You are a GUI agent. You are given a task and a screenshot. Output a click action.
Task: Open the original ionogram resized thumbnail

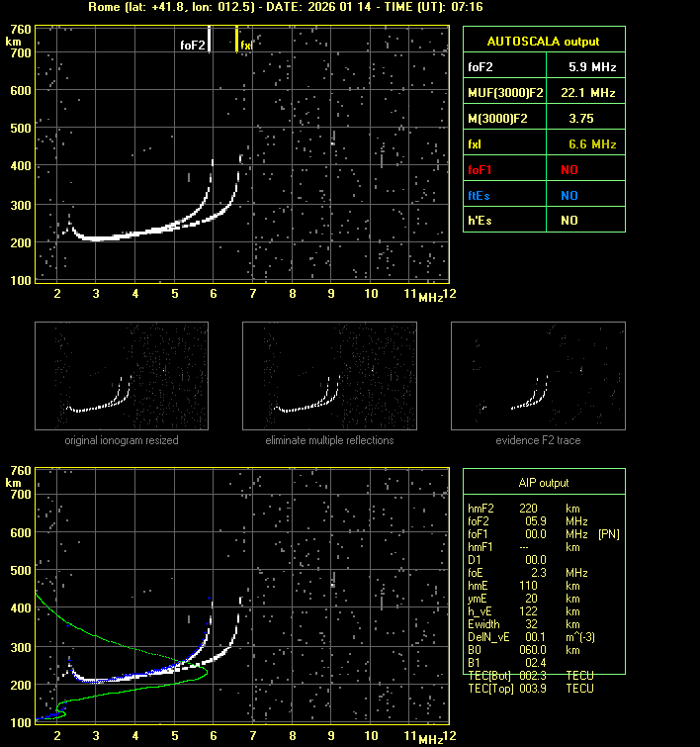[x=122, y=376]
